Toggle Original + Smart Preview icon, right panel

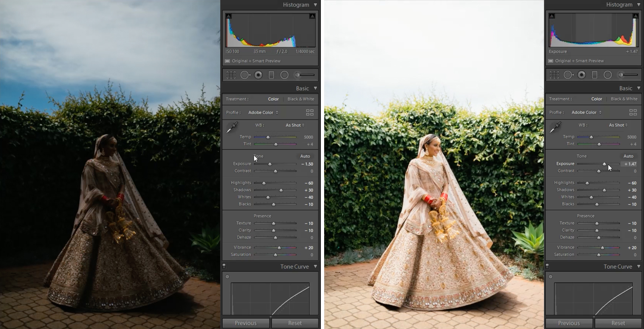click(551, 61)
